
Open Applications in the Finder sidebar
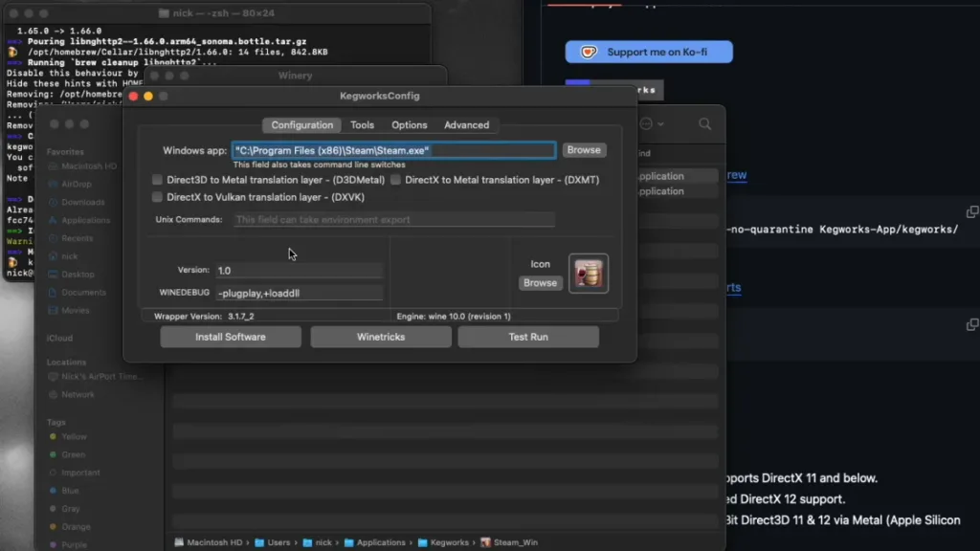(85, 220)
